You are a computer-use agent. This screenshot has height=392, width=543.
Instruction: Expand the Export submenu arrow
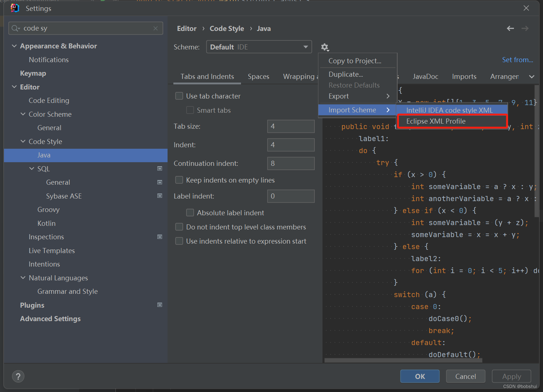pyautogui.click(x=388, y=96)
